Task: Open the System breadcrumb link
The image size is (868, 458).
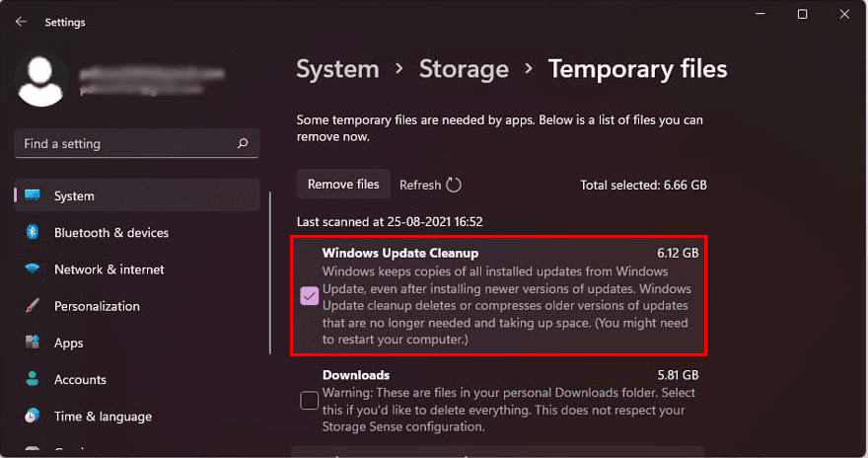Action: [x=337, y=69]
